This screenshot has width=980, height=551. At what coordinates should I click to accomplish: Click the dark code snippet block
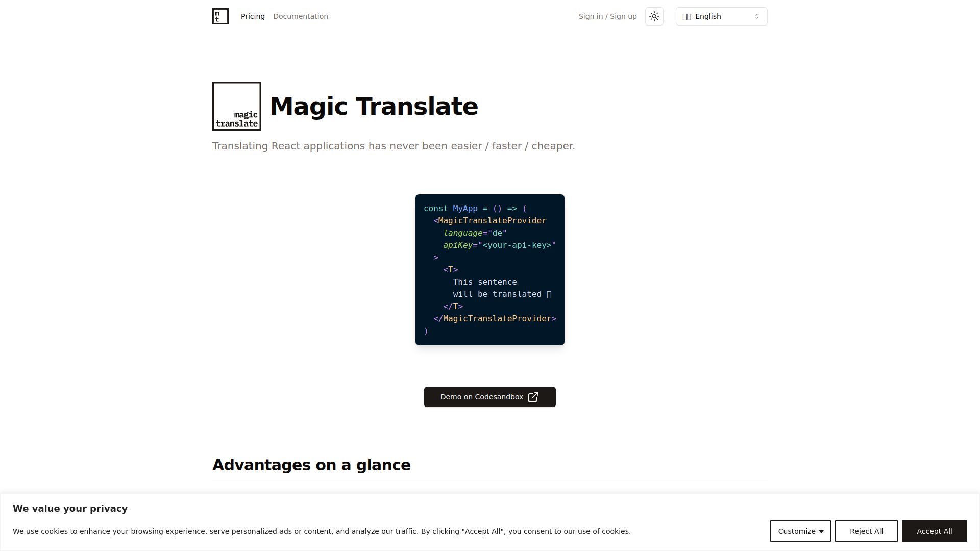(489, 269)
